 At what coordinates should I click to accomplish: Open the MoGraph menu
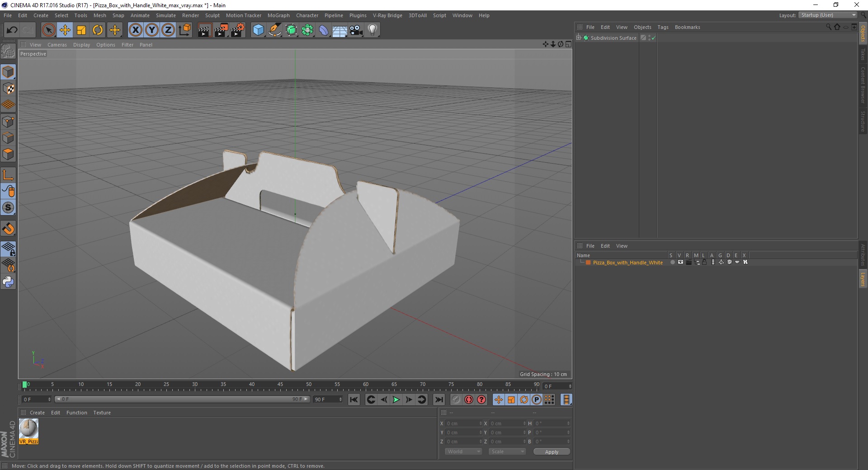tap(278, 15)
